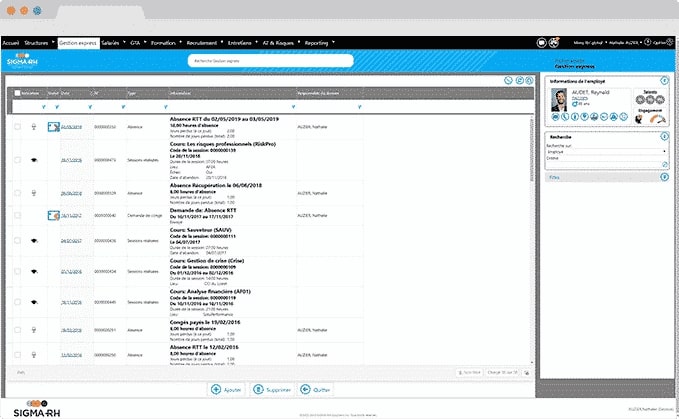Viewport: 679px width, 419px height.
Task: Click the Engagement gauge icon
Action: (x=656, y=119)
